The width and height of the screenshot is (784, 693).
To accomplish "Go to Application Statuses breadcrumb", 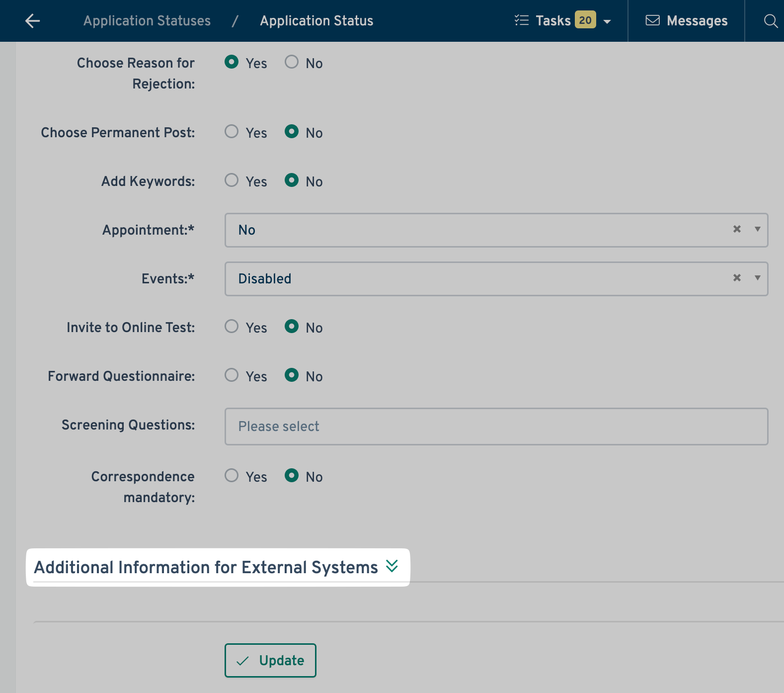I will 147,21.
